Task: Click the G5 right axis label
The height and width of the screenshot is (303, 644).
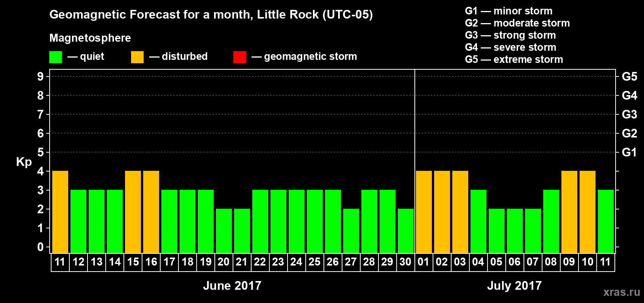Action: 630,77
